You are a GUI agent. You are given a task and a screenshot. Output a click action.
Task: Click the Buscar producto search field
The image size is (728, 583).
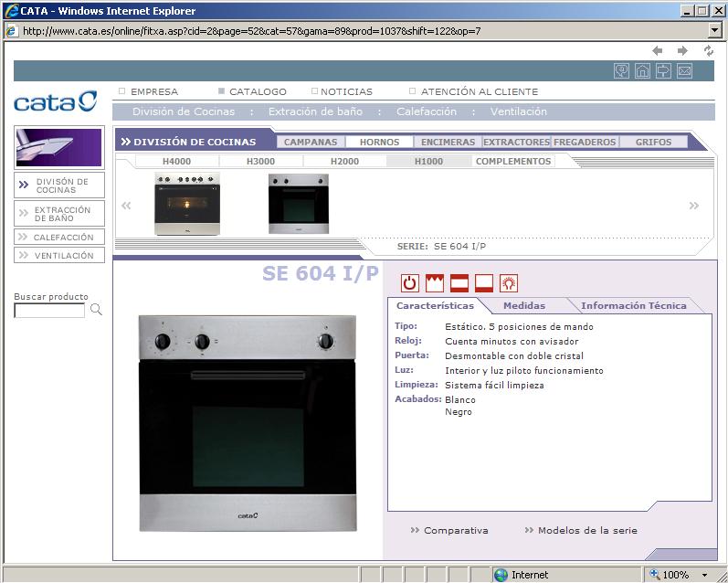coord(49,312)
